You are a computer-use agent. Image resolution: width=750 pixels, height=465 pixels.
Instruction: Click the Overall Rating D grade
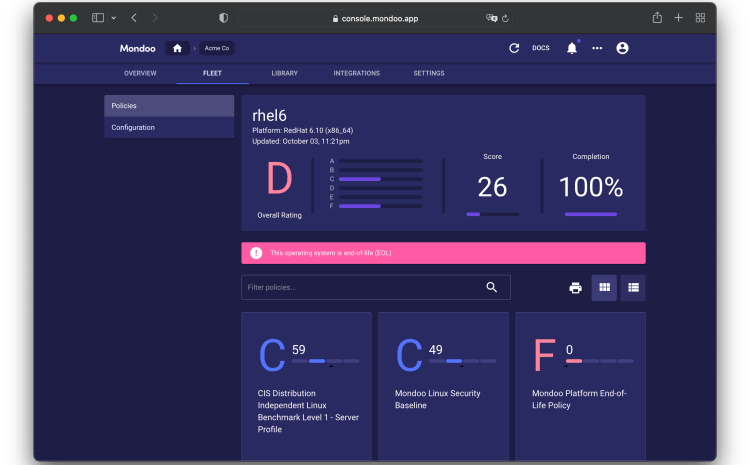[x=279, y=178]
